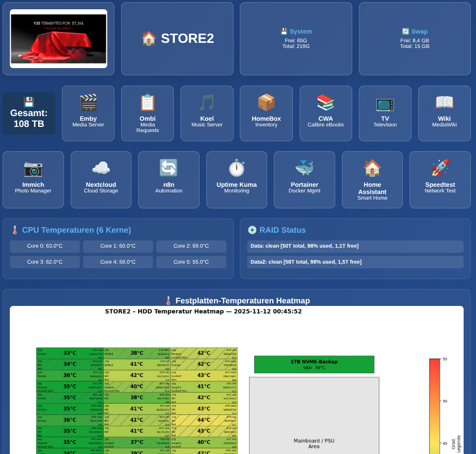Open the Swap status link

pos(415,31)
